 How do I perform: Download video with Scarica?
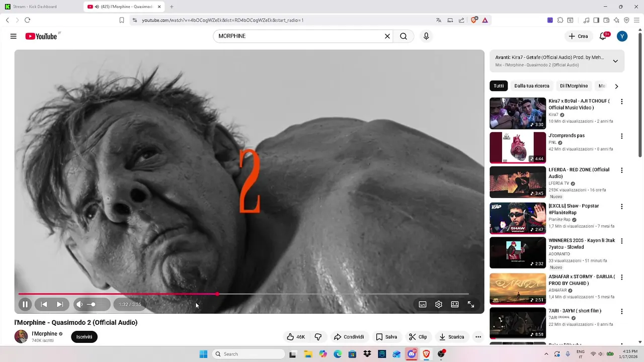[x=451, y=337]
